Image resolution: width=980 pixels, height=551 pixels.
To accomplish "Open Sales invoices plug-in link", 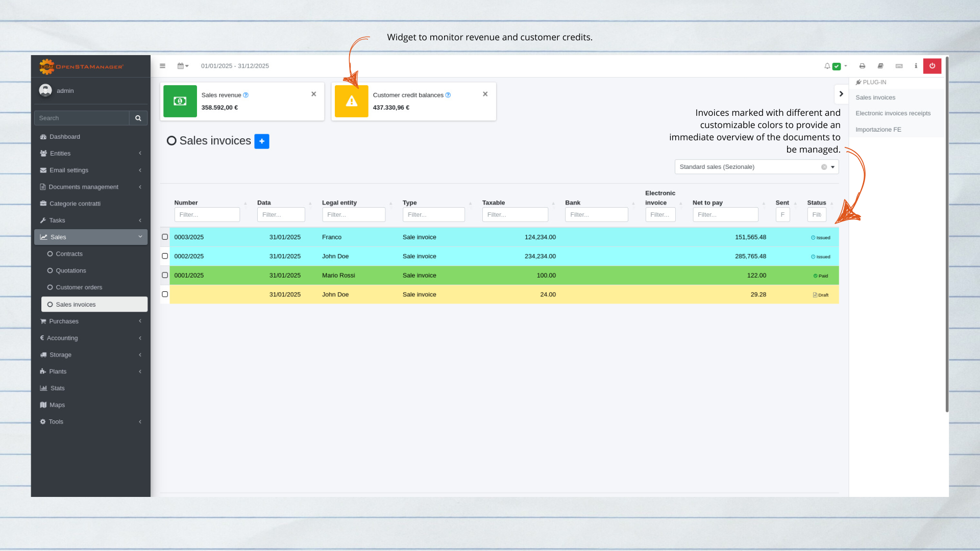I will click(x=875, y=97).
